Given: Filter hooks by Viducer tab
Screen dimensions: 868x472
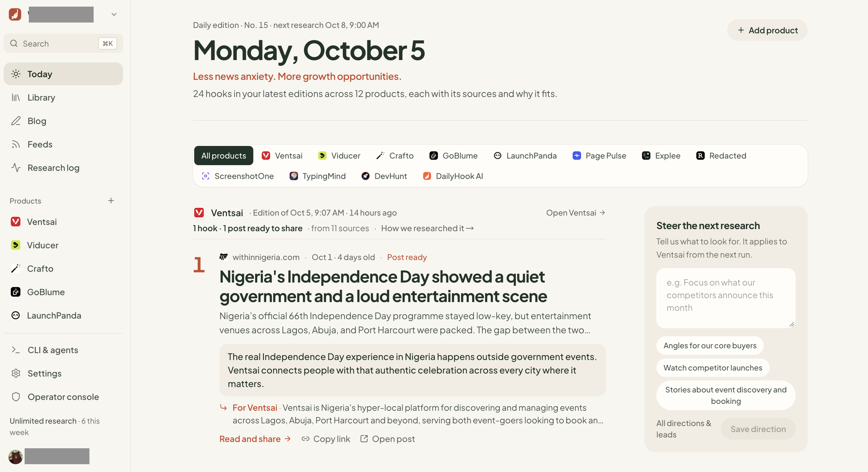Looking at the screenshot, I should click(339, 156).
